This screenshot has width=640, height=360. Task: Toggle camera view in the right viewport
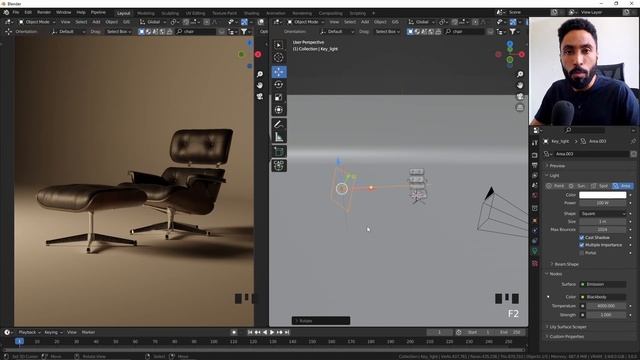pos(520,96)
